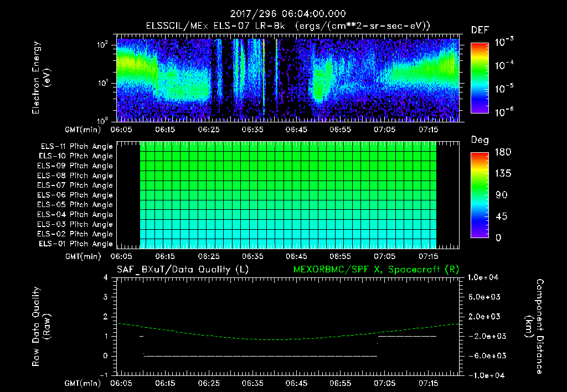Click the 2.0e+03 distance axis value
The height and width of the screenshot is (392, 567).
click(484, 316)
